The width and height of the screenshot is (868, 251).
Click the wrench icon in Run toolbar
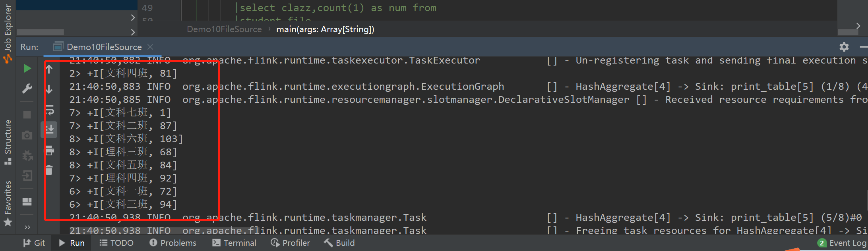point(27,89)
